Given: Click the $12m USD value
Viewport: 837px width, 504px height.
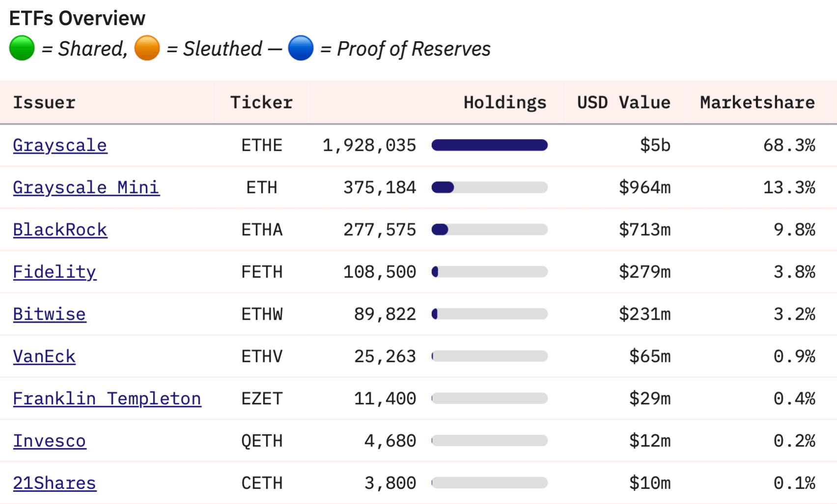Looking at the screenshot, I should tap(650, 441).
